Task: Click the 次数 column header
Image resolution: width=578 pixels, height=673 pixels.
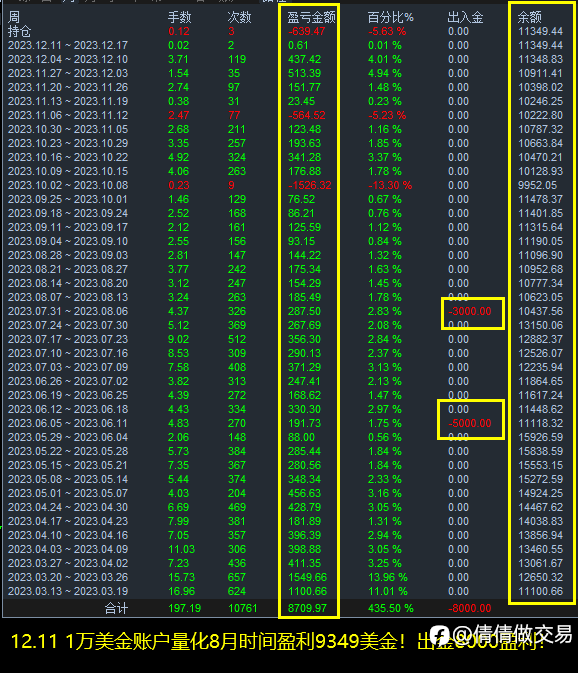Action: tap(239, 18)
